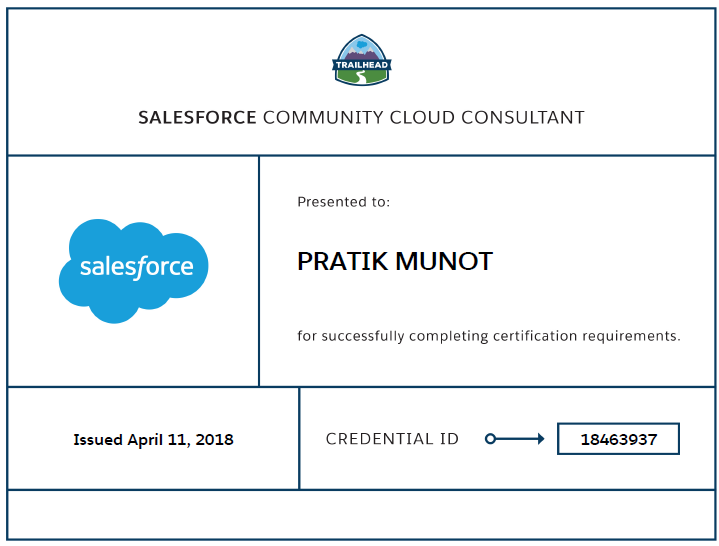Select the certificate title 'Salesforce Community Cloud Consultant'
This screenshot has width=719, height=546.
(x=361, y=118)
